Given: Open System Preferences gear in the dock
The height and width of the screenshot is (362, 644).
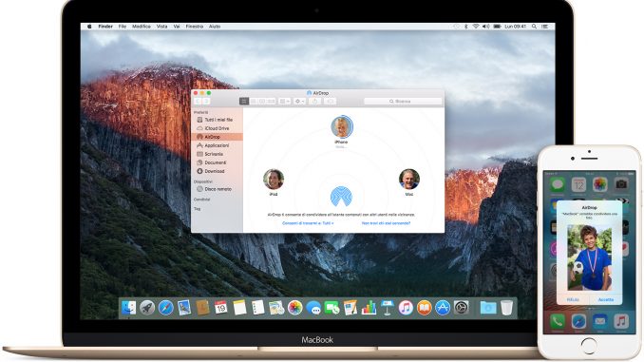Looking at the screenshot, I should (462, 307).
